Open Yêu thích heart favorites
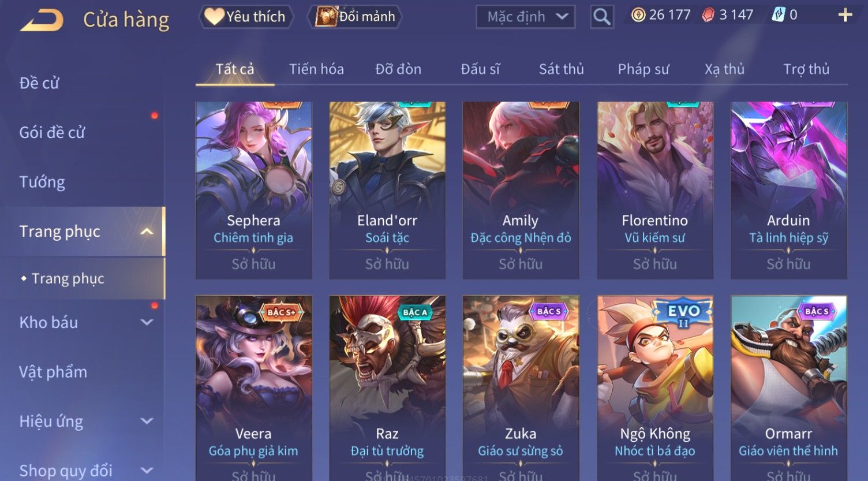The width and height of the screenshot is (868, 481). click(x=246, y=17)
